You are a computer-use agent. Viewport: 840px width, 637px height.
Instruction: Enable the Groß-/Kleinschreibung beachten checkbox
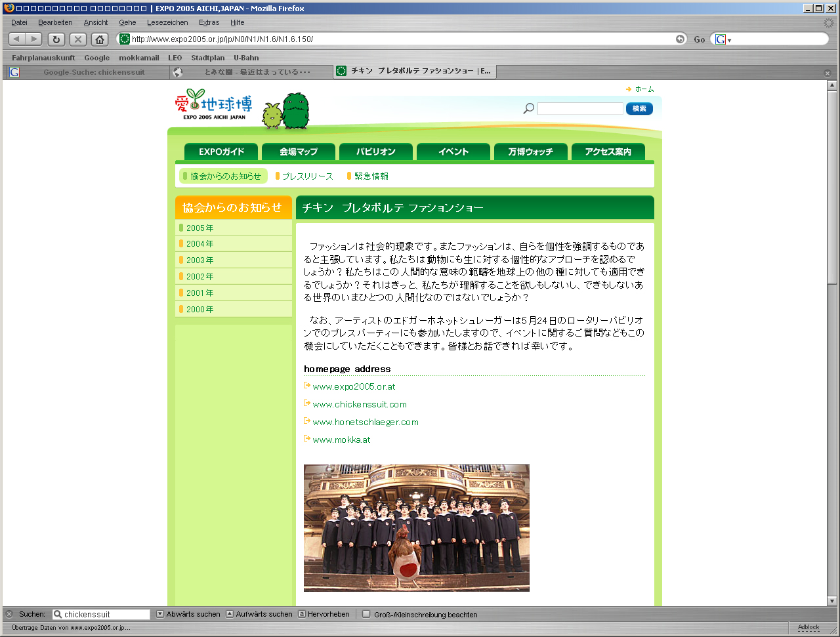[x=367, y=614]
